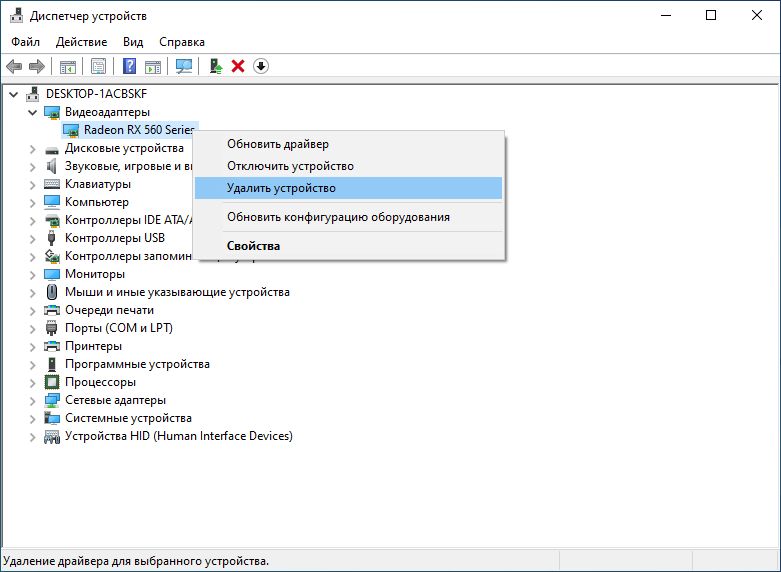
Task: Click the Процессоры chip icon
Action: (52, 382)
